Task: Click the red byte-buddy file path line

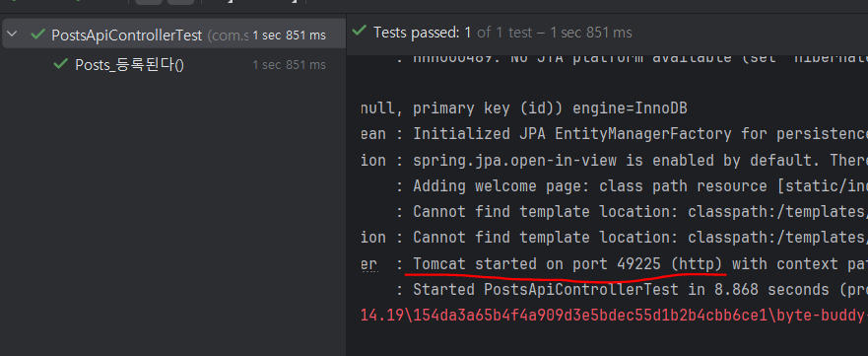Action: coord(615,316)
